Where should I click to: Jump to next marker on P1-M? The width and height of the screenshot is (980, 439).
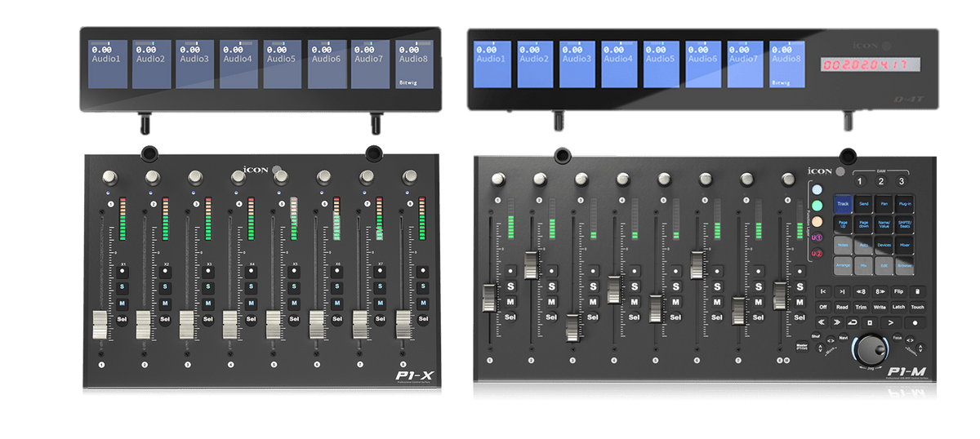tap(842, 291)
